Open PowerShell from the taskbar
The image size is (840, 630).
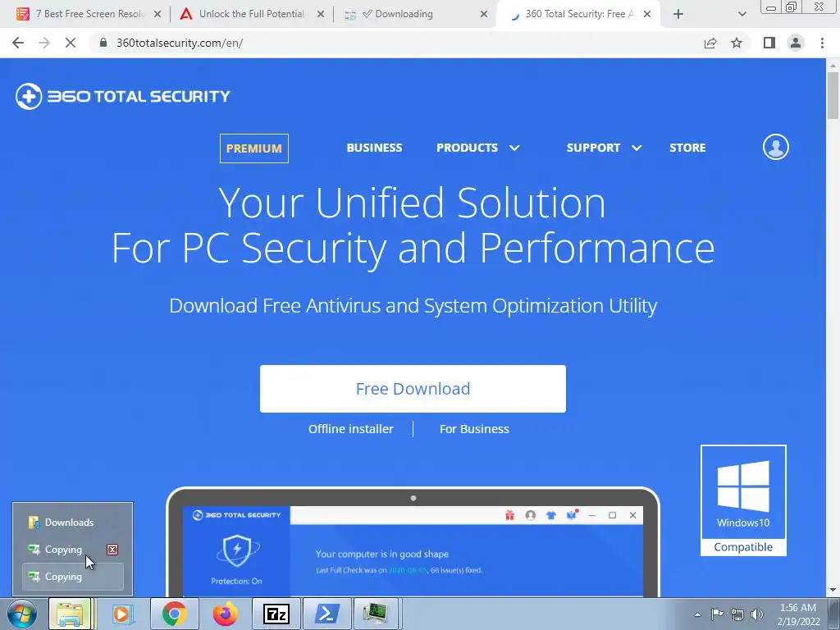click(x=327, y=614)
